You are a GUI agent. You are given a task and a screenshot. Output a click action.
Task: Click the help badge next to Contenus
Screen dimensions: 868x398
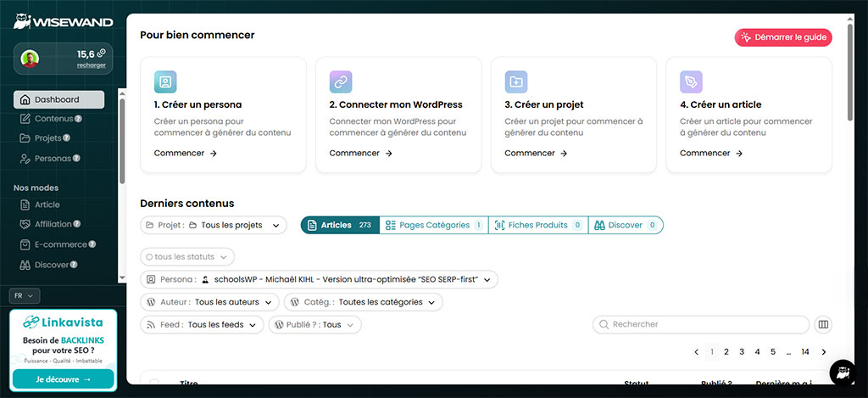point(78,119)
